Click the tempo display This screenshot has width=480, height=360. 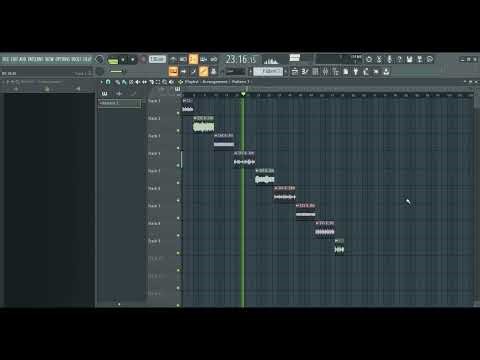coord(157,59)
